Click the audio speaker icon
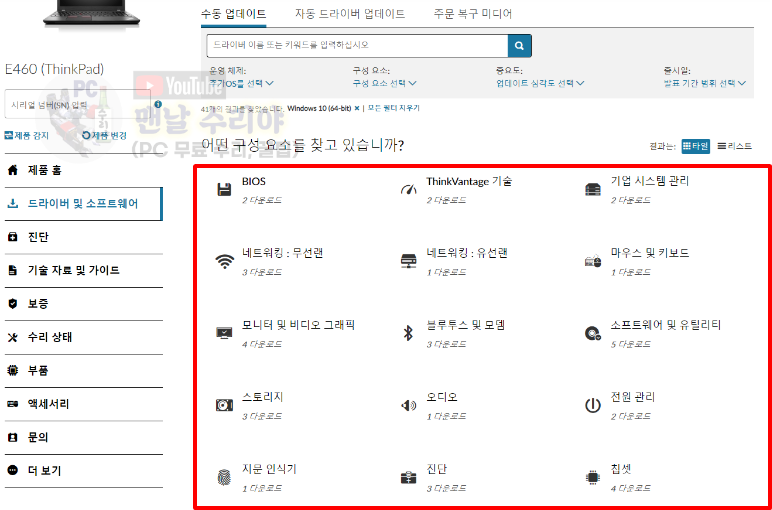772x510 pixels. tap(409, 406)
